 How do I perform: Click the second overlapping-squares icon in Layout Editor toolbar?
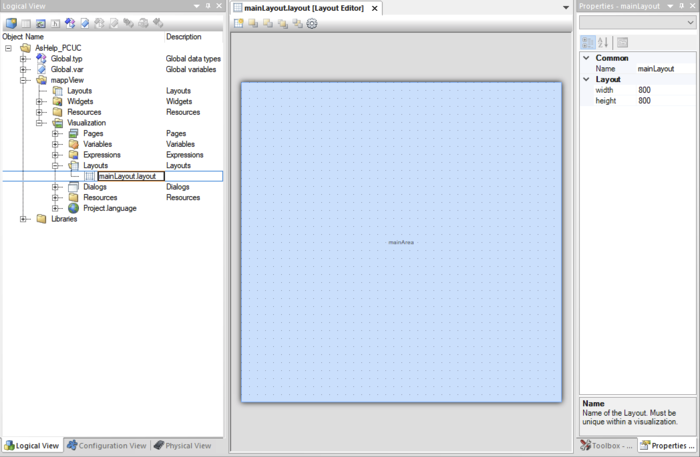pyautogui.click(x=268, y=23)
